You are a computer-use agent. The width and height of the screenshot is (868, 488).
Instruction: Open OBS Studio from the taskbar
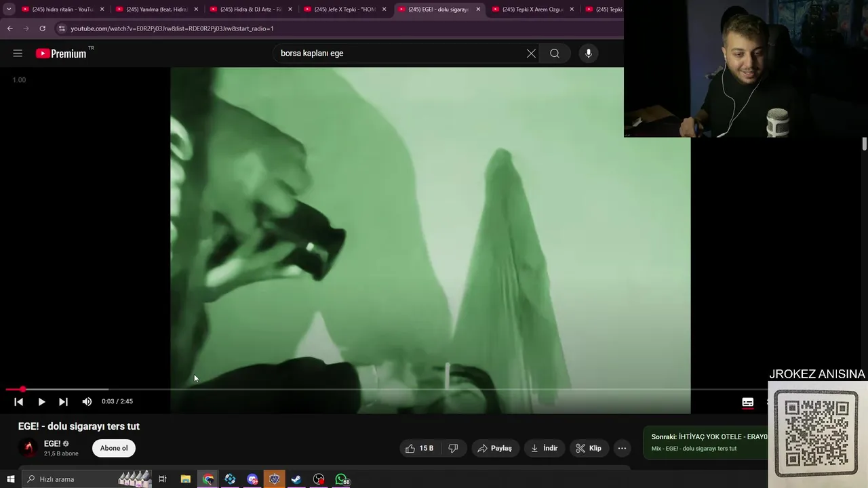click(319, 479)
